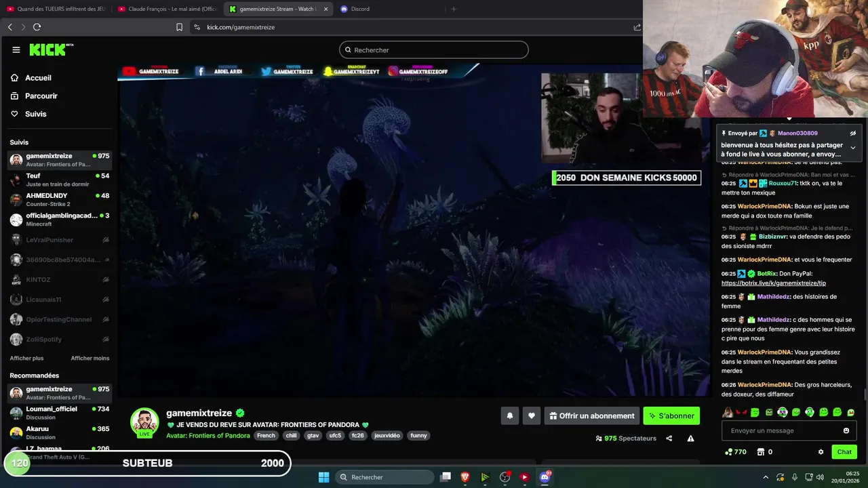Click username Manon030809 in pinned message
Viewport: 868px width, 488px height.
click(x=797, y=134)
